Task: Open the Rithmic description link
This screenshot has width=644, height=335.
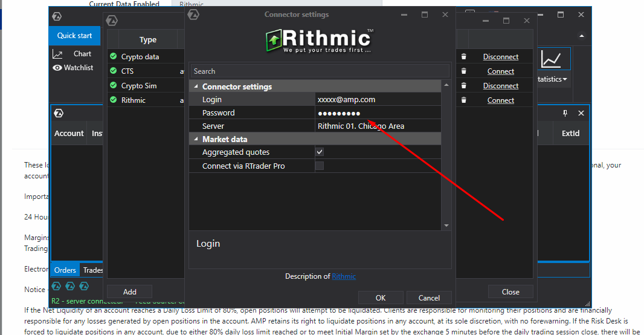Action: [344, 276]
